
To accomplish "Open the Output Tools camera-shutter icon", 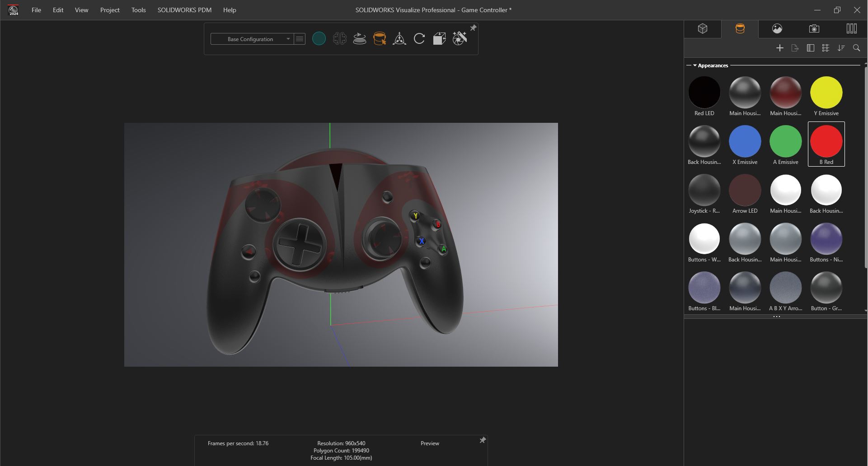I will (460, 39).
